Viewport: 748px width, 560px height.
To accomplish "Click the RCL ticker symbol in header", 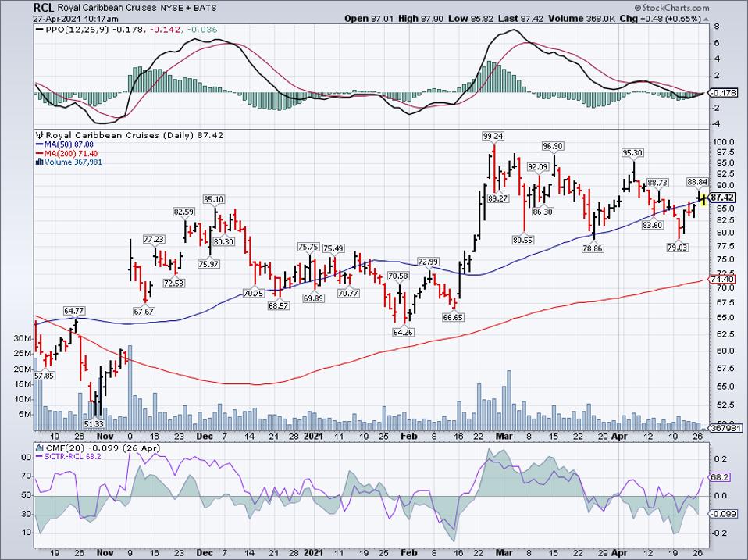I will point(44,8).
